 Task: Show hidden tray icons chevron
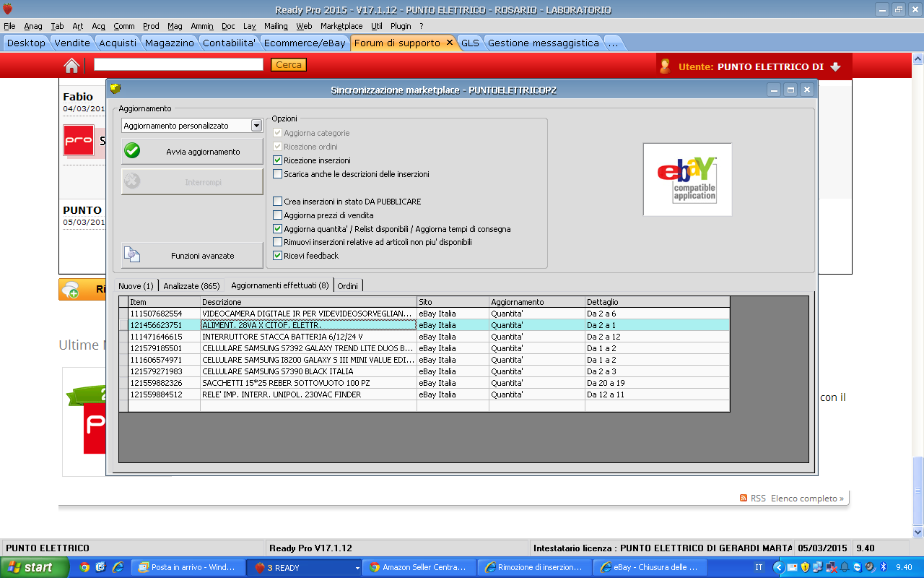pos(780,567)
